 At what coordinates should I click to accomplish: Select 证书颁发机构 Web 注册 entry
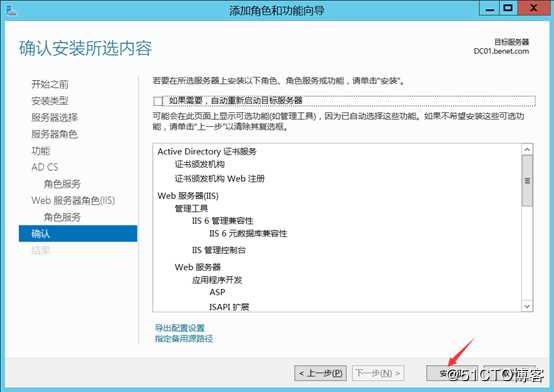(219, 179)
